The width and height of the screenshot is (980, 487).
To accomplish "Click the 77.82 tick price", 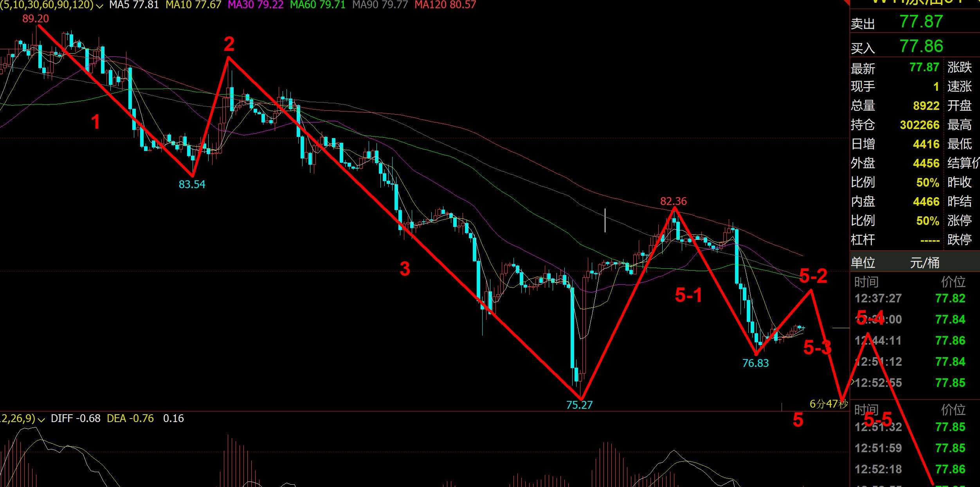I will [950, 298].
